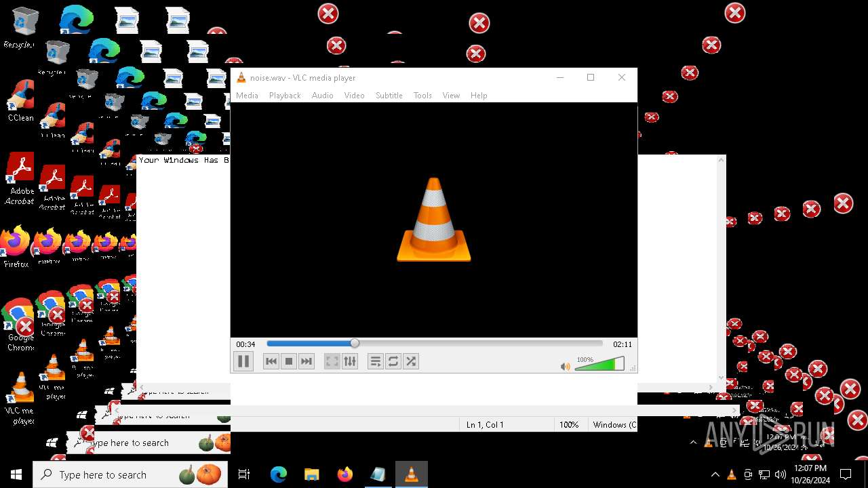This screenshot has width=868, height=488.
Task: Open the system volume tray icon
Action: point(780,474)
